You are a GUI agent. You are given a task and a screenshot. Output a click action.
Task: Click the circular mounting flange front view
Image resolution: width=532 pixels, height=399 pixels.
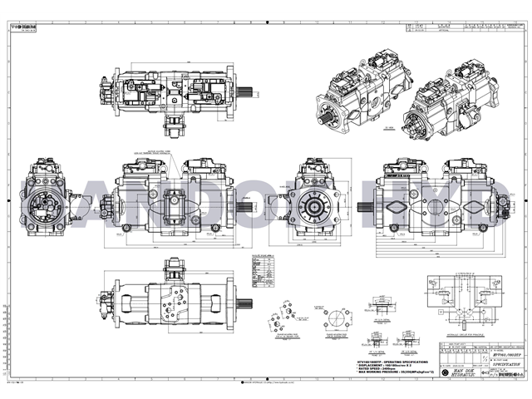tap(314, 202)
